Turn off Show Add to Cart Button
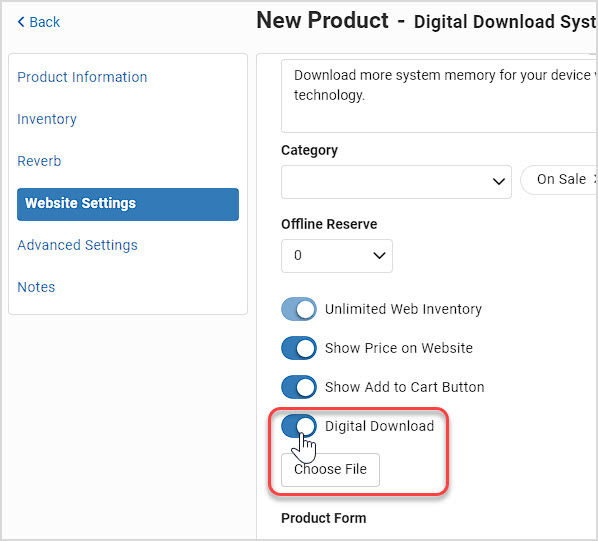The image size is (598, 541). coord(299,387)
